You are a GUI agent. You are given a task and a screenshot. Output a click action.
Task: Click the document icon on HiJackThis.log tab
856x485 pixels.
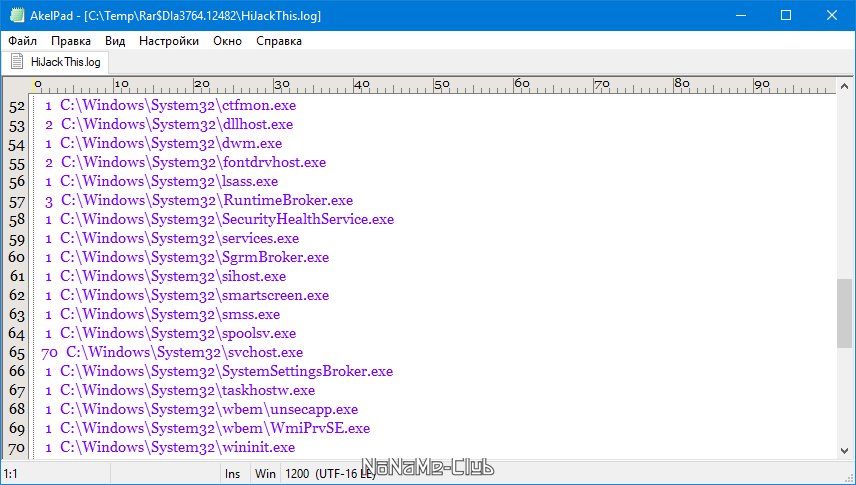click(17, 62)
